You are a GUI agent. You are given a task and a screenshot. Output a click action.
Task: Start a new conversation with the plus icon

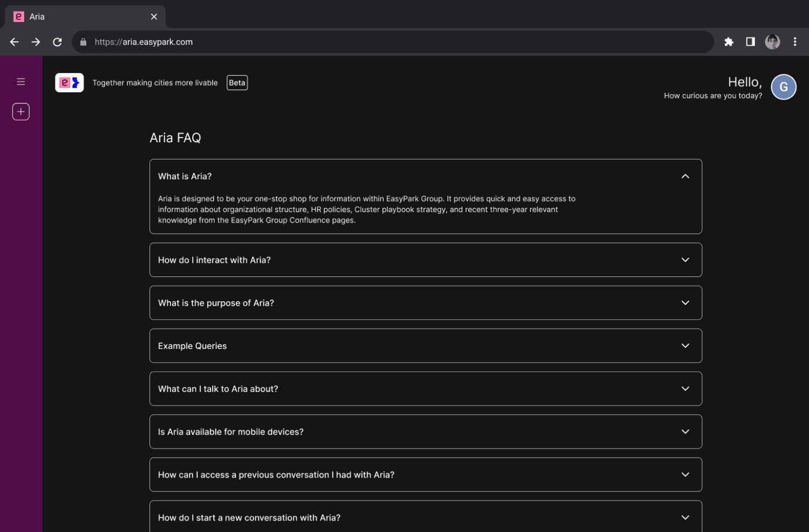(21, 112)
